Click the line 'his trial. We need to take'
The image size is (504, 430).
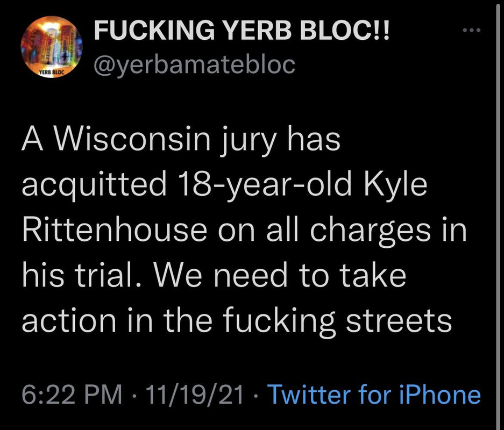[214, 275]
